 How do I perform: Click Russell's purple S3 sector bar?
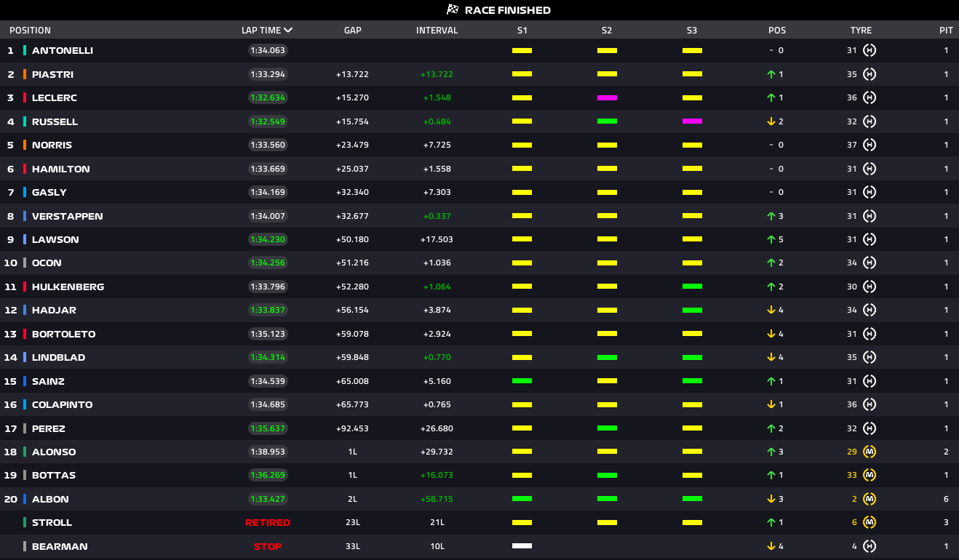point(692,121)
